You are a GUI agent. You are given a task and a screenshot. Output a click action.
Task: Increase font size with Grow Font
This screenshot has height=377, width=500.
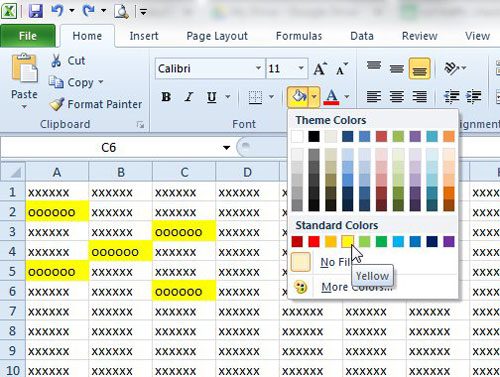click(x=320, y=69)
